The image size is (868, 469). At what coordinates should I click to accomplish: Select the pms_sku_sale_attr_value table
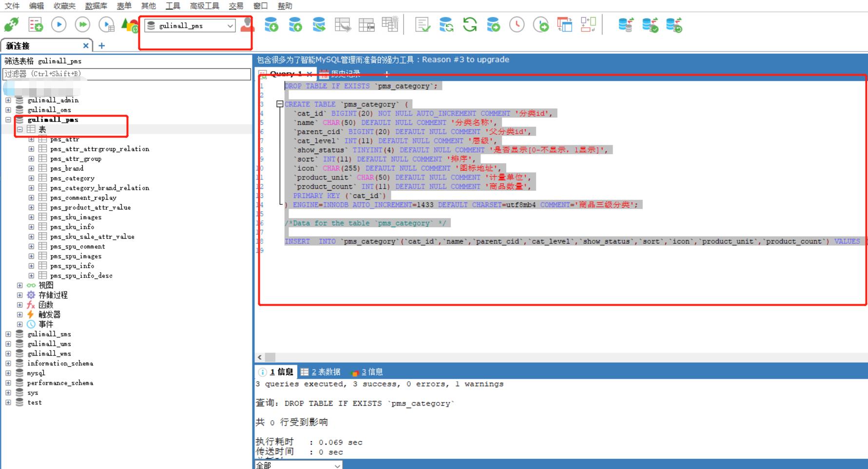(x=92, y=236)
